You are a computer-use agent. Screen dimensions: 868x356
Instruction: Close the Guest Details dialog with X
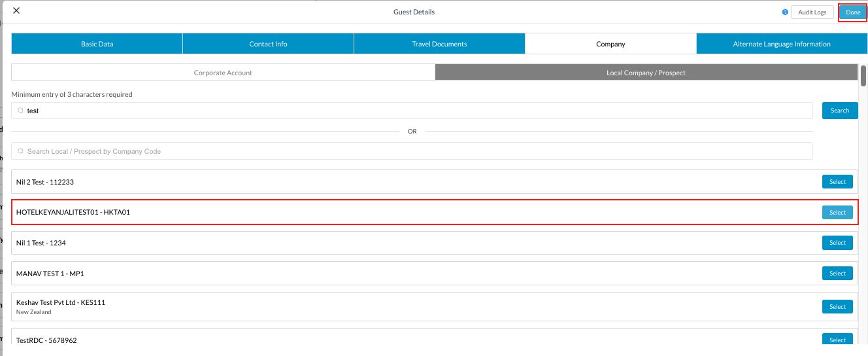[x=16, y=11]
